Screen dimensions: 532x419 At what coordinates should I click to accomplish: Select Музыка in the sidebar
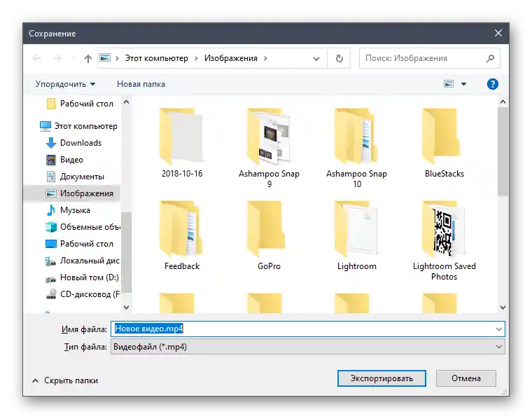click(x=74, y=210)
